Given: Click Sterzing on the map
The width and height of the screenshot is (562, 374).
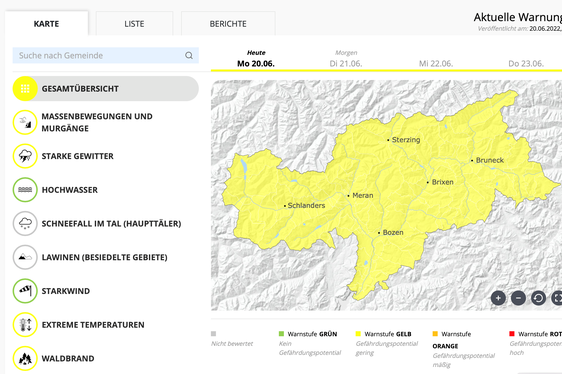Looking at the screenshot, I should coord(406,140).
